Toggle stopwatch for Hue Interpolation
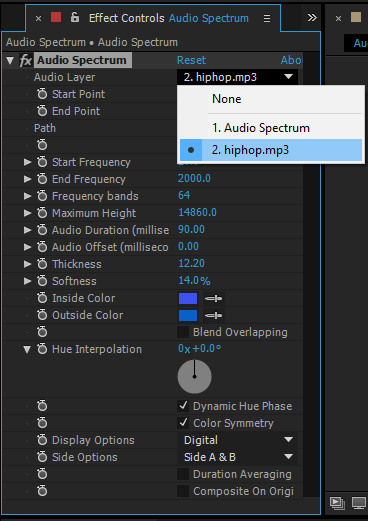 pos(42,349)
